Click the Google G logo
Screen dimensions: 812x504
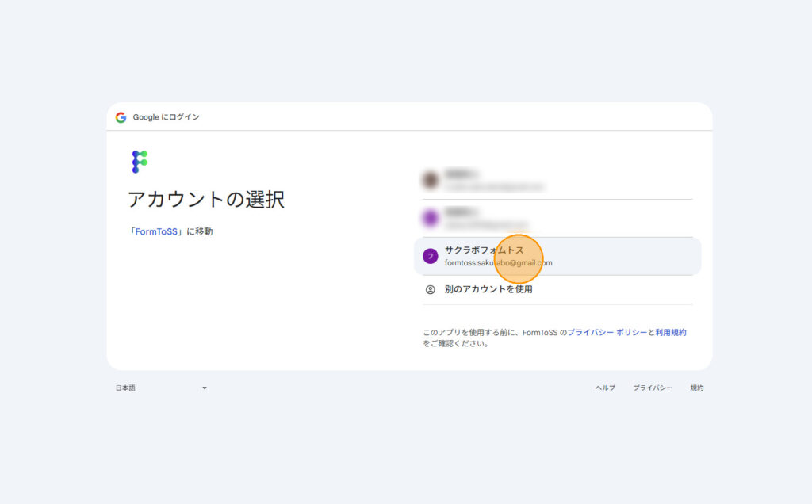coord(121,117)
